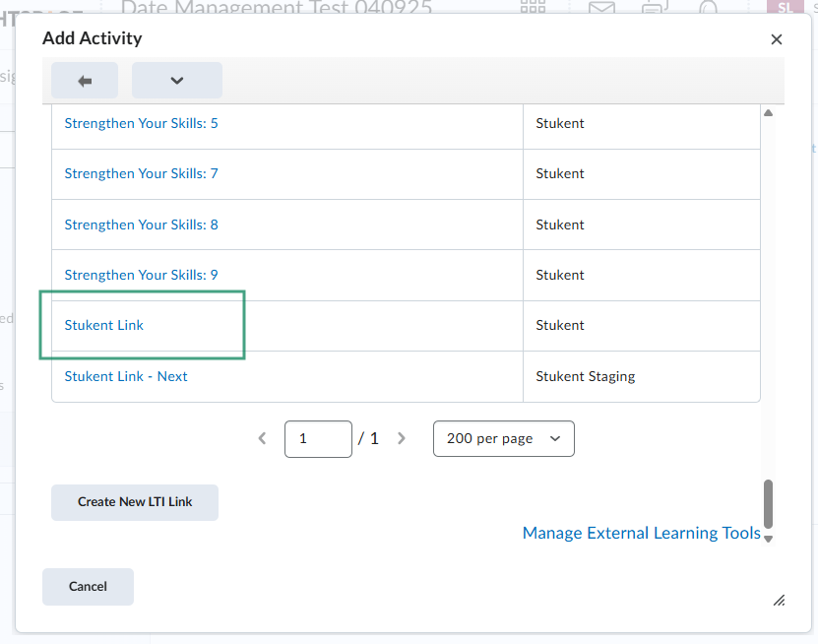The image size is (818, 644).
Task: Open Manage External Learning Tools link
Action: [x=641, y=533]
